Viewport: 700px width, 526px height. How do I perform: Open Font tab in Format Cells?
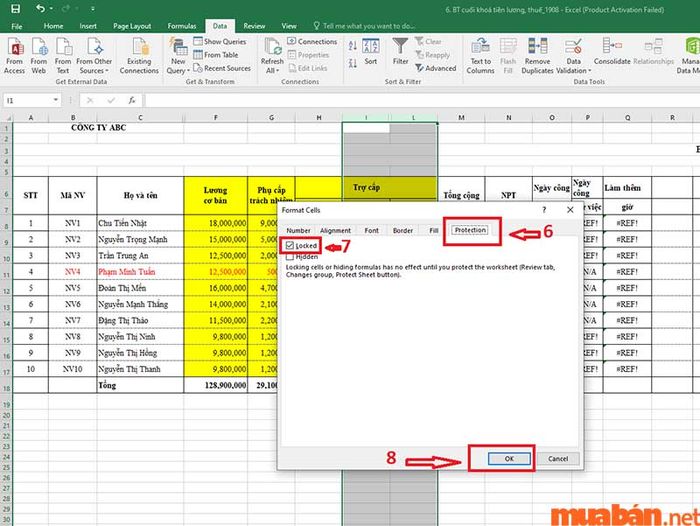point(371,230)
